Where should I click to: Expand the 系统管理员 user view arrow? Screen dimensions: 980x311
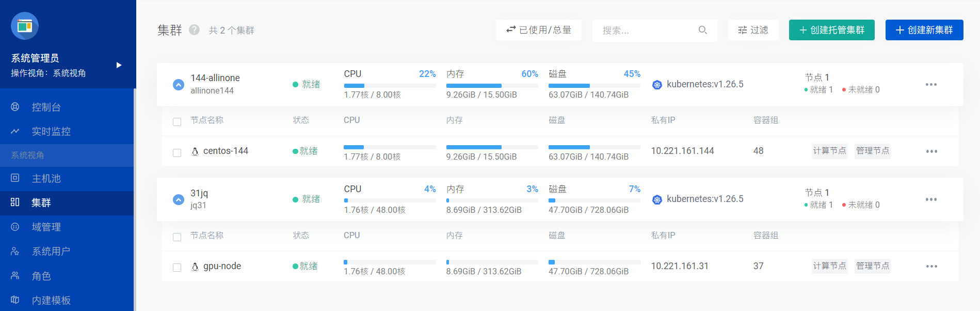tap(119, 65)
